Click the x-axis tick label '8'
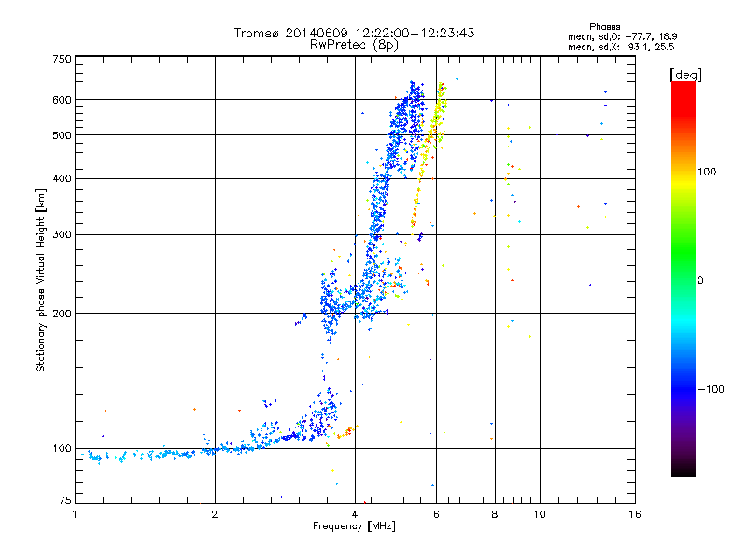Screen dimensions: 747x560 click(495, 514)
